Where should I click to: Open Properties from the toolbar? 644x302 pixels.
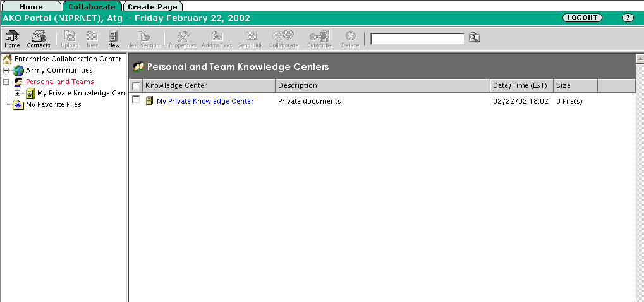point(182,38)
